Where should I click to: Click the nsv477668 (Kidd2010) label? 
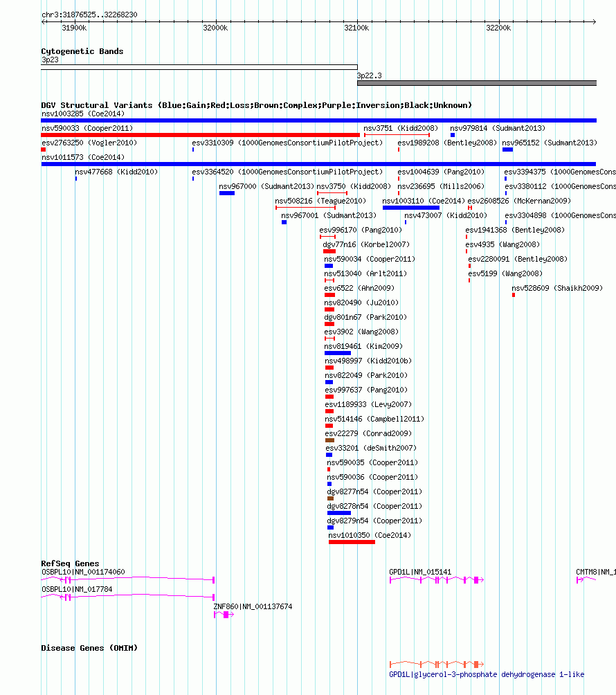point(116,172)
